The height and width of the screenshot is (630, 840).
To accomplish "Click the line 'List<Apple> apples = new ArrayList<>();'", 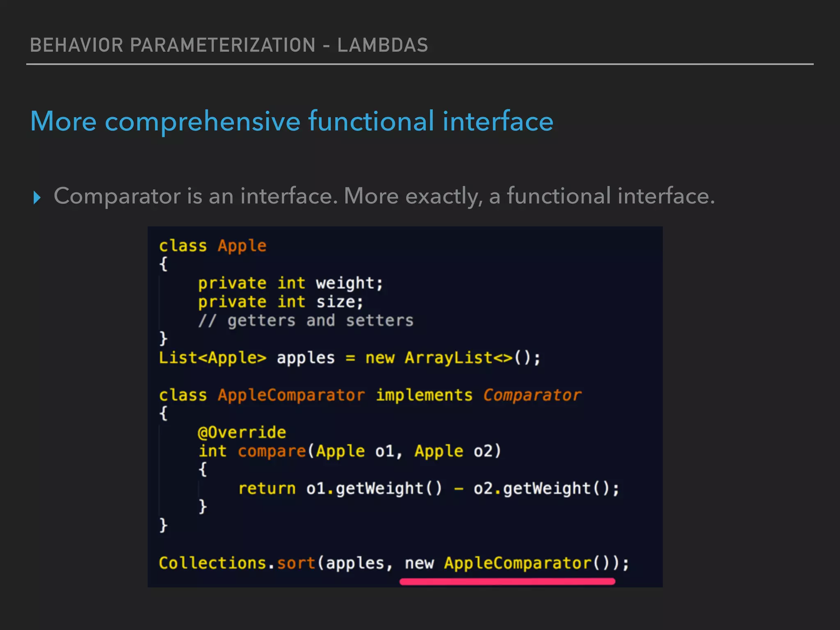I will [x=350, y=358].
